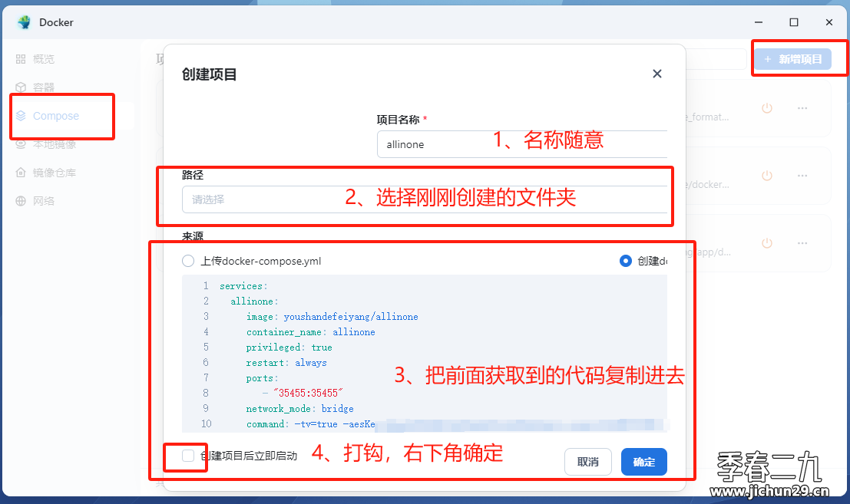
Task: Close the Docker window
Action: pyautogui.click(x=829, y=22)
